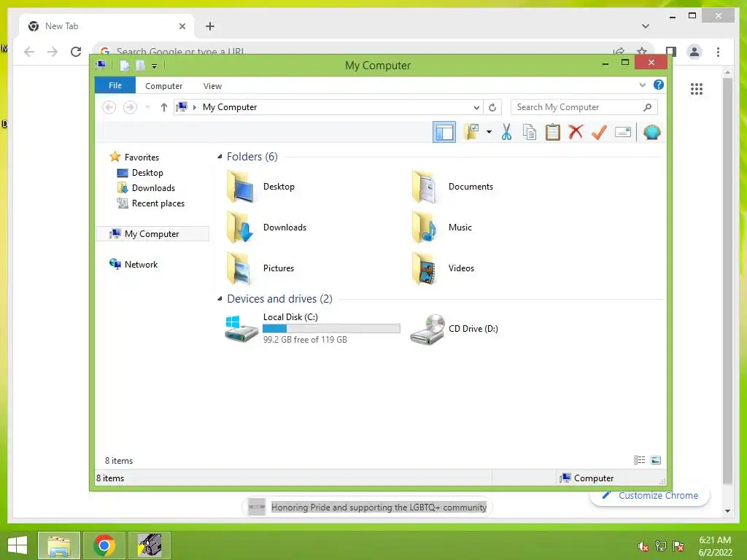Select the Local Disk (C:) drive
The image size is (747, 560).
(x=312, y=328)
